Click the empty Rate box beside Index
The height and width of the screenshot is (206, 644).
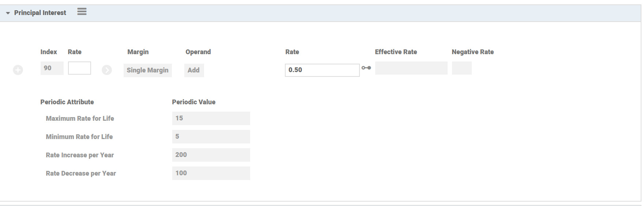79,68
